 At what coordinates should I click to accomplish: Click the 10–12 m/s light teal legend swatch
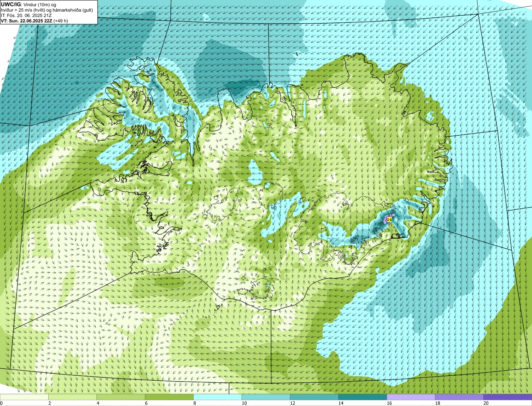coord(266,397)
